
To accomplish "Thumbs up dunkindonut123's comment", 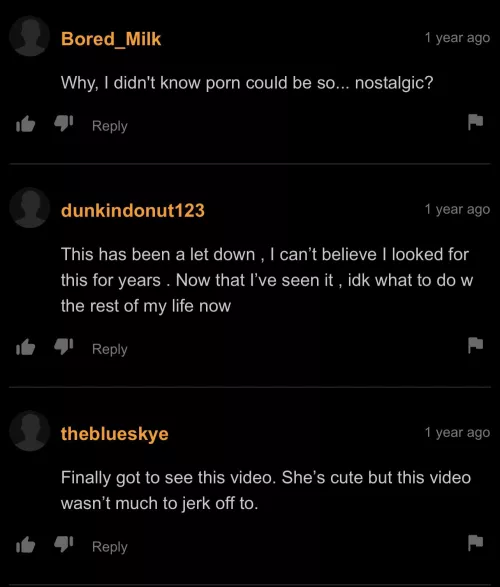I will click(x=25, y=347).
